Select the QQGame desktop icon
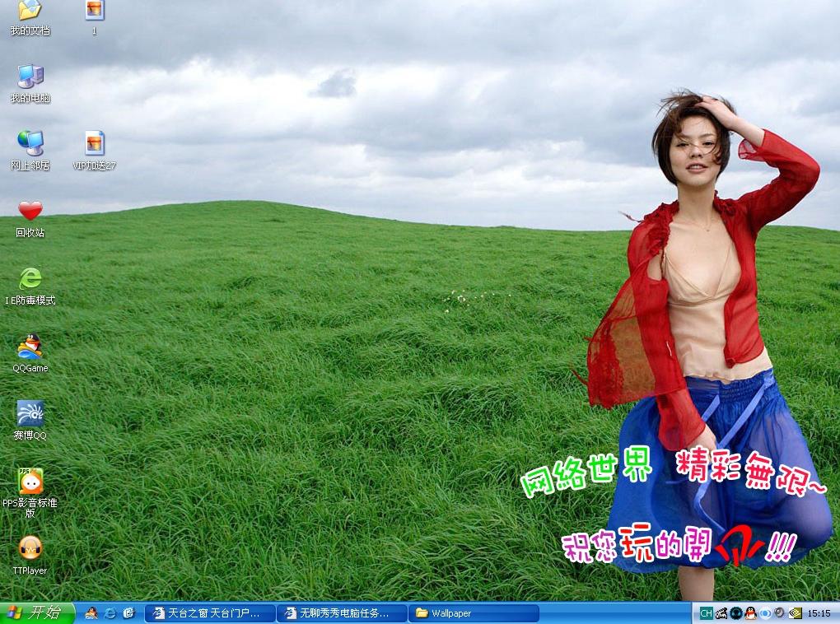 [30, 353]
